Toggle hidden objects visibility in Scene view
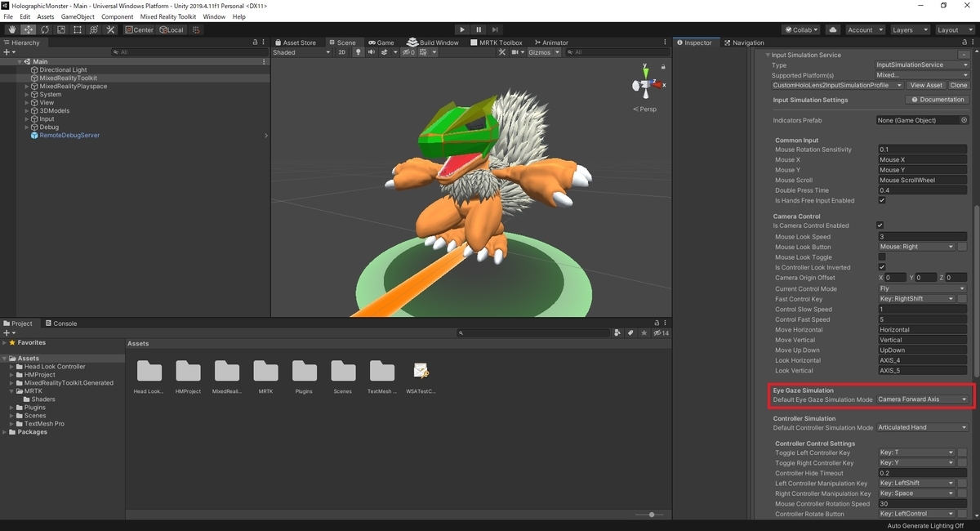The height and width of the screenshot is (531, 980). click(x=408, y=52)
